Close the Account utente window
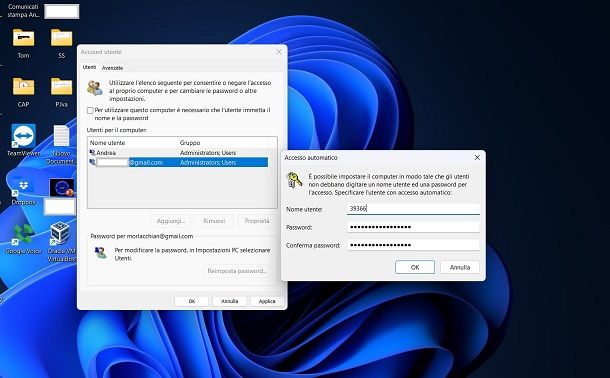 click(x=279, y=52)
